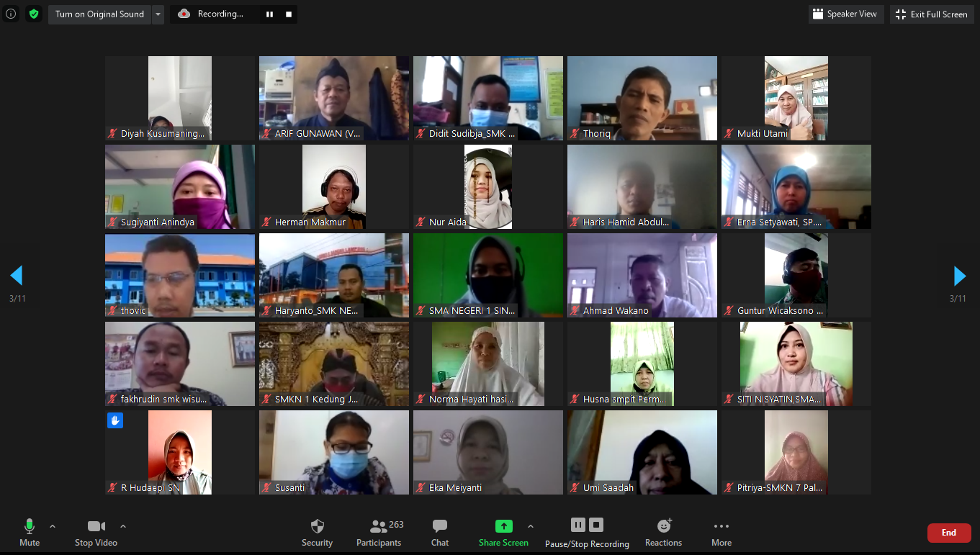980x555 pixels.
Task: Exit Full Screen mode
Action: (x=931, y=14)
